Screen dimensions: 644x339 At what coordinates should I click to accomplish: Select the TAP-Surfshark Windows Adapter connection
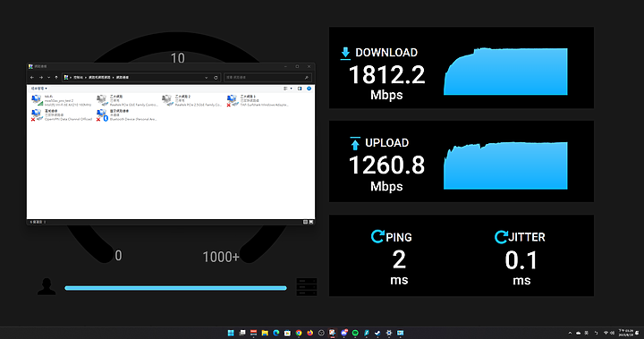(x=258, y=101)
